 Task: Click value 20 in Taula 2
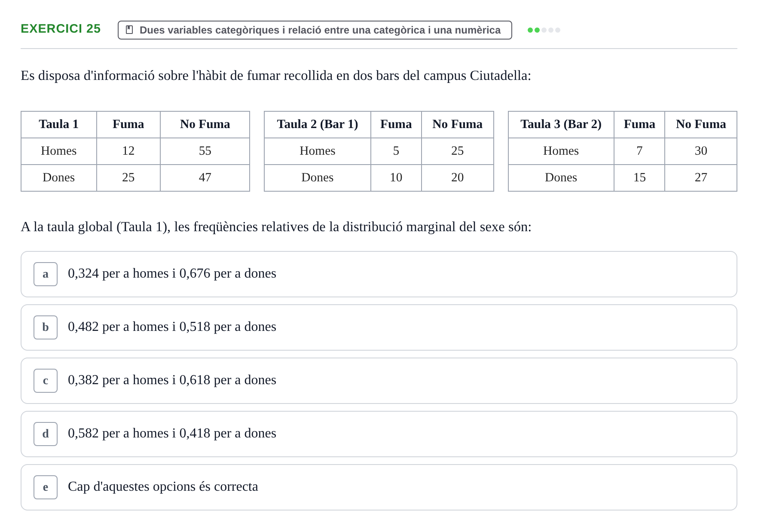[x=458, y=177]
